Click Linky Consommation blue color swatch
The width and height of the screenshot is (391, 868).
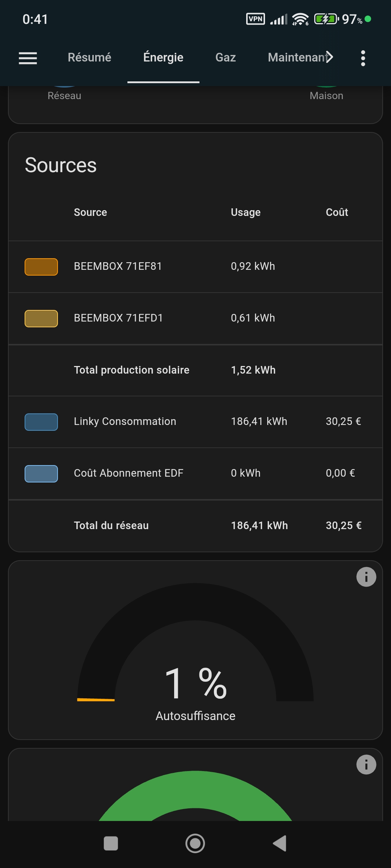click(41, 422)
